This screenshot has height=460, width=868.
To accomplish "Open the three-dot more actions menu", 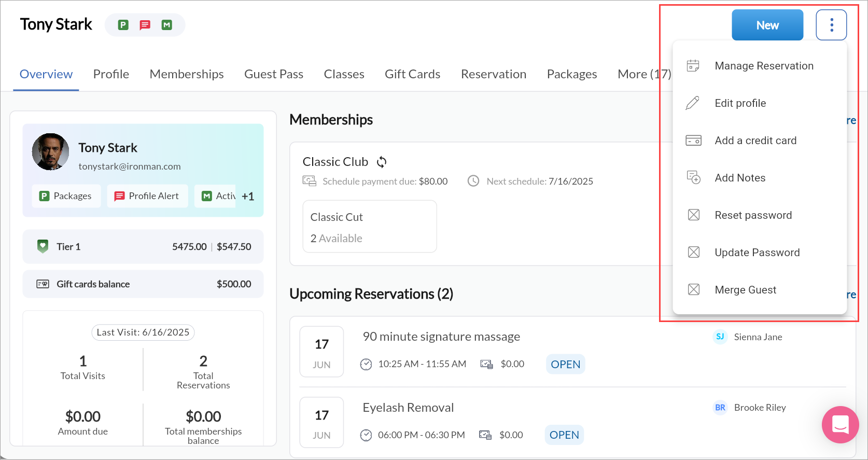I will (x=831, y=25).
